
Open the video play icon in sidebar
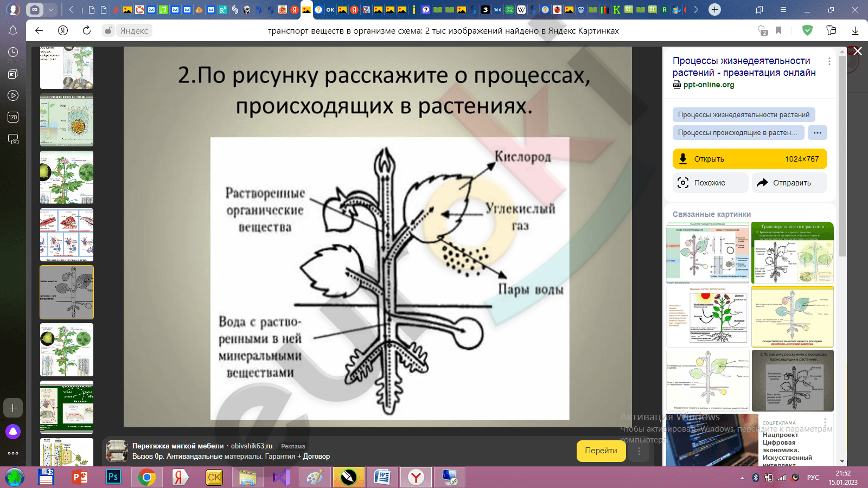tap(13, 95)
